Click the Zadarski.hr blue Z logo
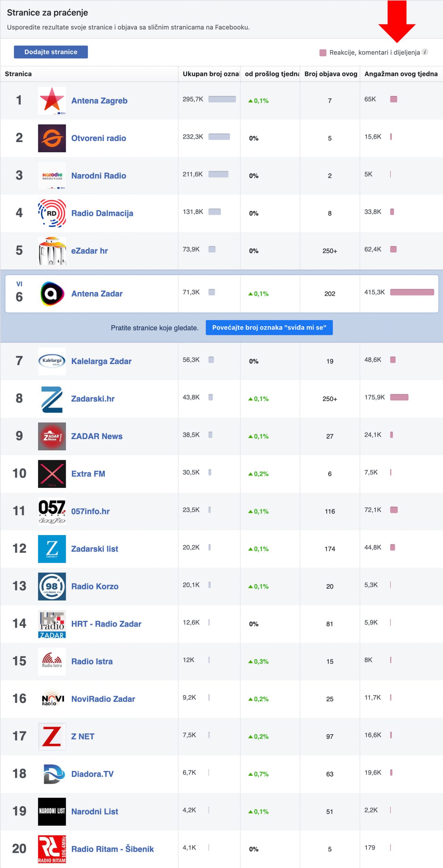443x868 pixels. coord(52,399)
